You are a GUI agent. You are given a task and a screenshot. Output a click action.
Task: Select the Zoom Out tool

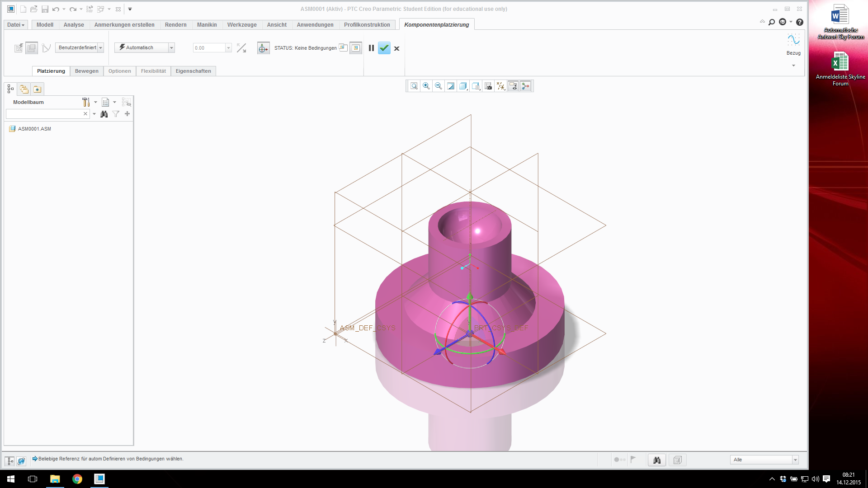tap(438, 86)
